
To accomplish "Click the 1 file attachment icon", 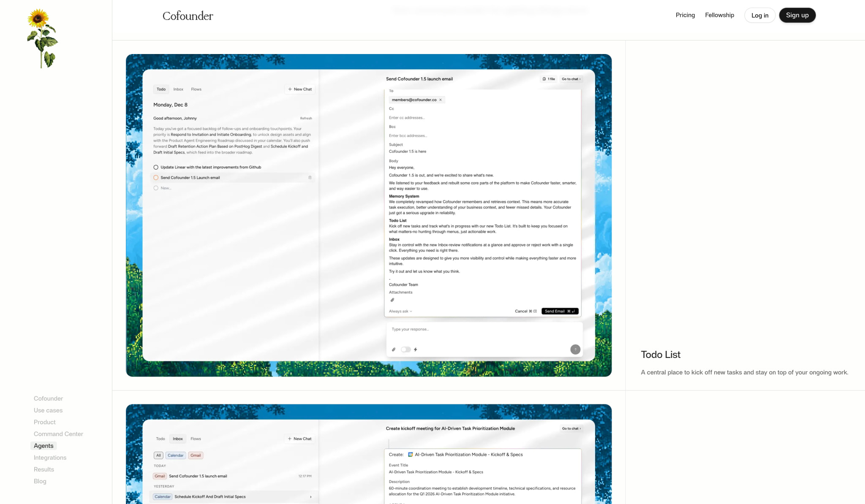I will tap(544, 79).
